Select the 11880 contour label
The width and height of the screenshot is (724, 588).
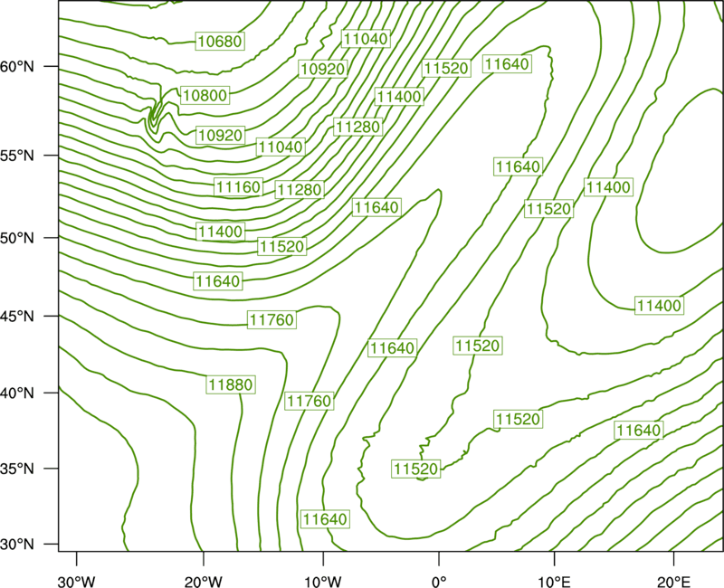pyautogui.click(x=231, y=384)
